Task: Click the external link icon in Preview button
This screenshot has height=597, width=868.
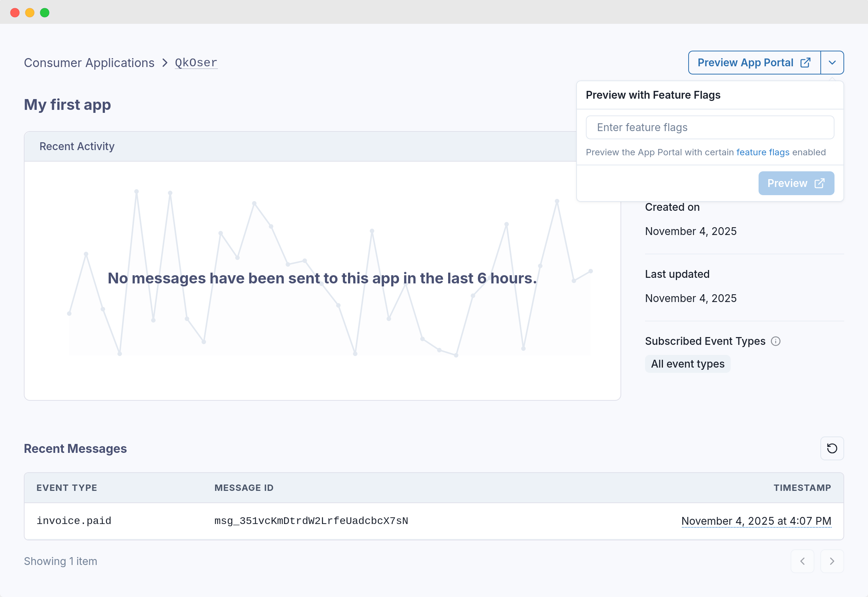Action: coord(819,183)
